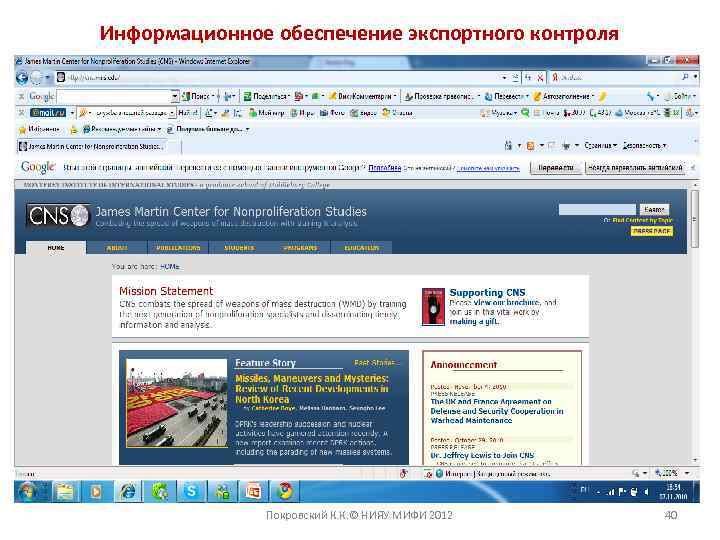Click the Supporting CNS brochure cover image

433,306
